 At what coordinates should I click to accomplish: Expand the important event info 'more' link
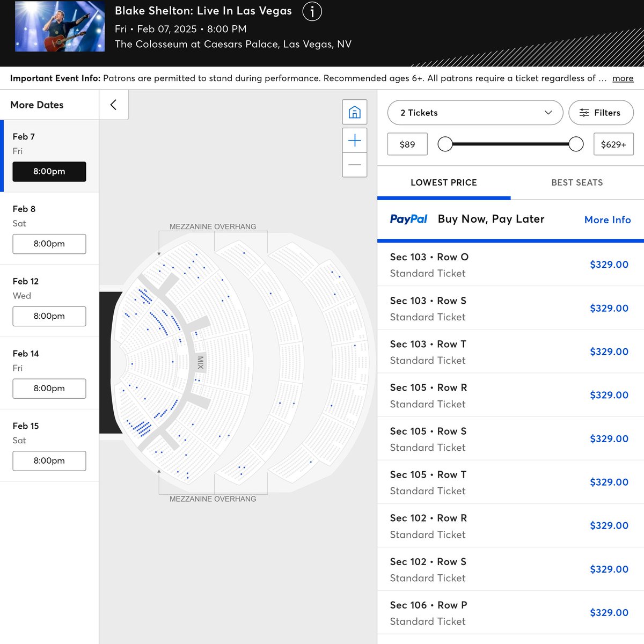click(623, 78)
